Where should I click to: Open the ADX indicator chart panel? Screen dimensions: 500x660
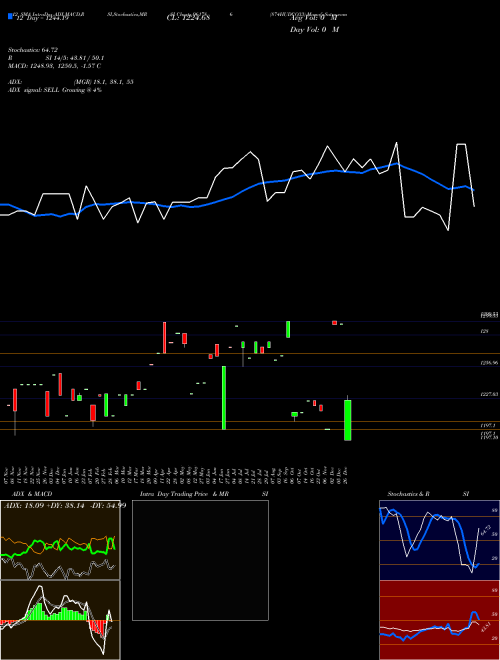(60, 540)
